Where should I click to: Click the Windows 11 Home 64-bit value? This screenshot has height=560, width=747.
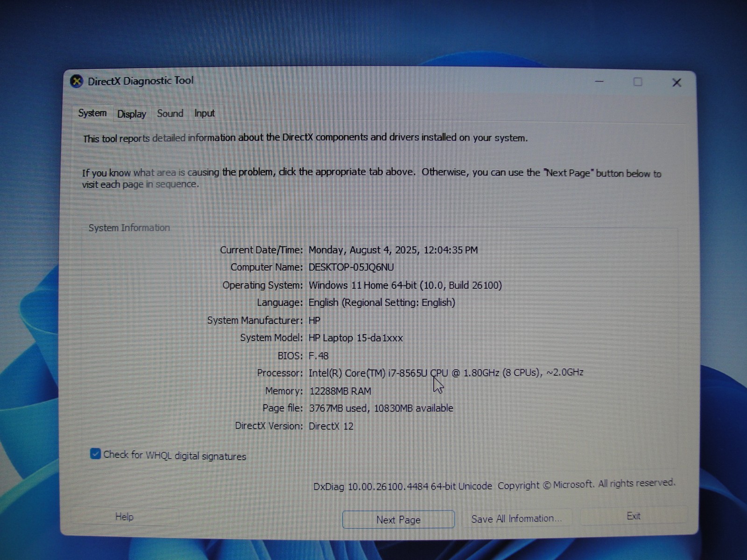[405, 285]
